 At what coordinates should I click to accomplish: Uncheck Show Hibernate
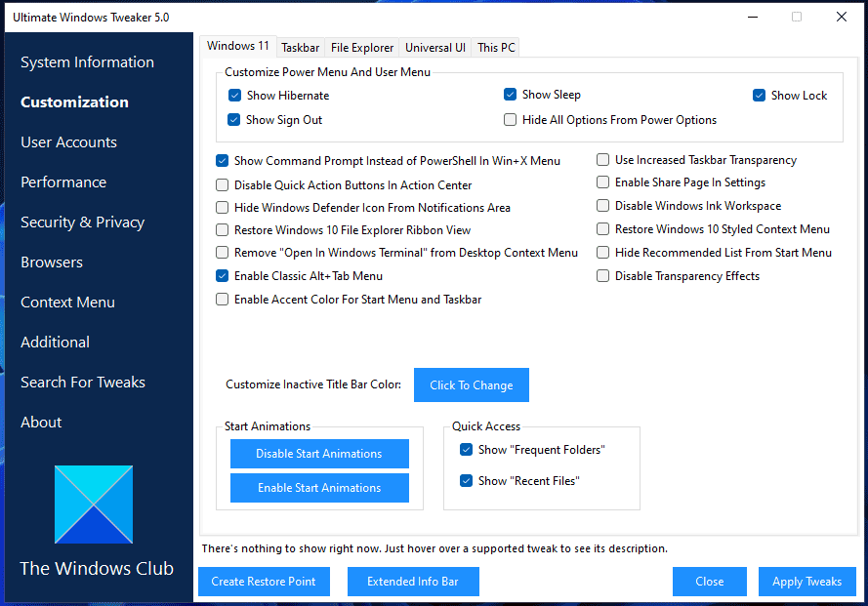click(x=234, y=95)
